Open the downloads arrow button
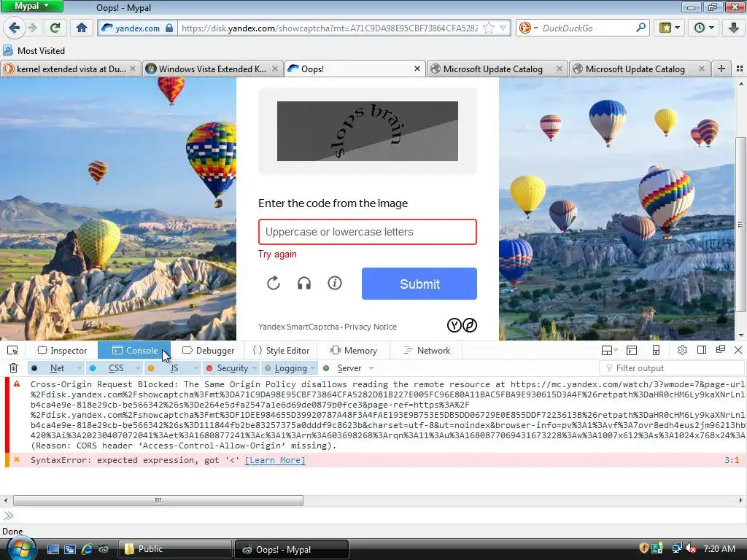The image size is (747, 560). (x=734, y=28)
